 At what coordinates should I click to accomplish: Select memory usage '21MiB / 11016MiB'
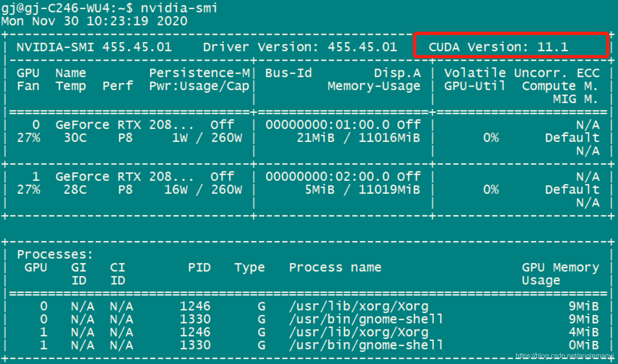click(358, 137)
